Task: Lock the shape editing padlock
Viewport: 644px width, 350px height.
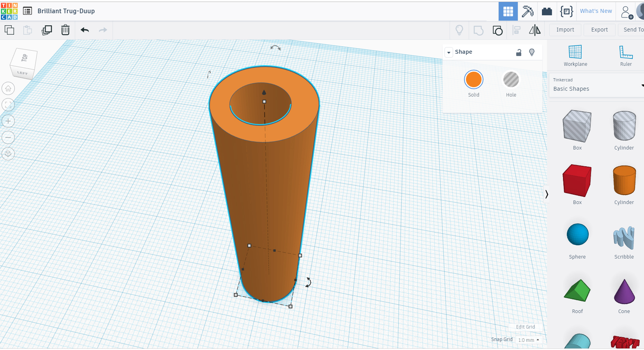Action: pos(519,52)
